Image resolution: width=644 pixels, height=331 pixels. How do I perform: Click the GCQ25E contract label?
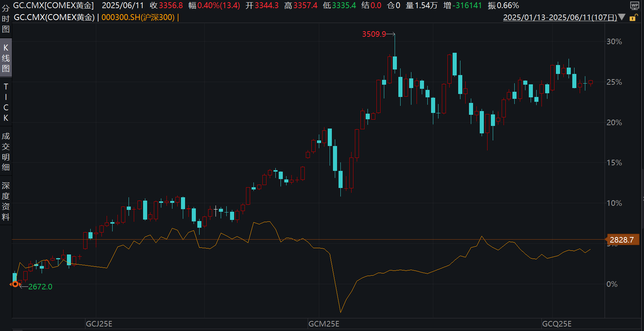coord(557,324)
